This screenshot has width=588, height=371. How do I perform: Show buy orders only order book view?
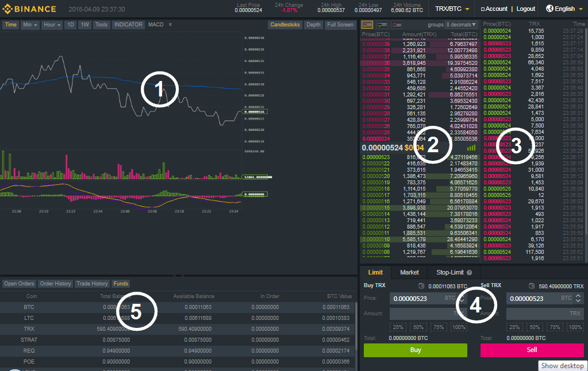[x=382, y=25]
